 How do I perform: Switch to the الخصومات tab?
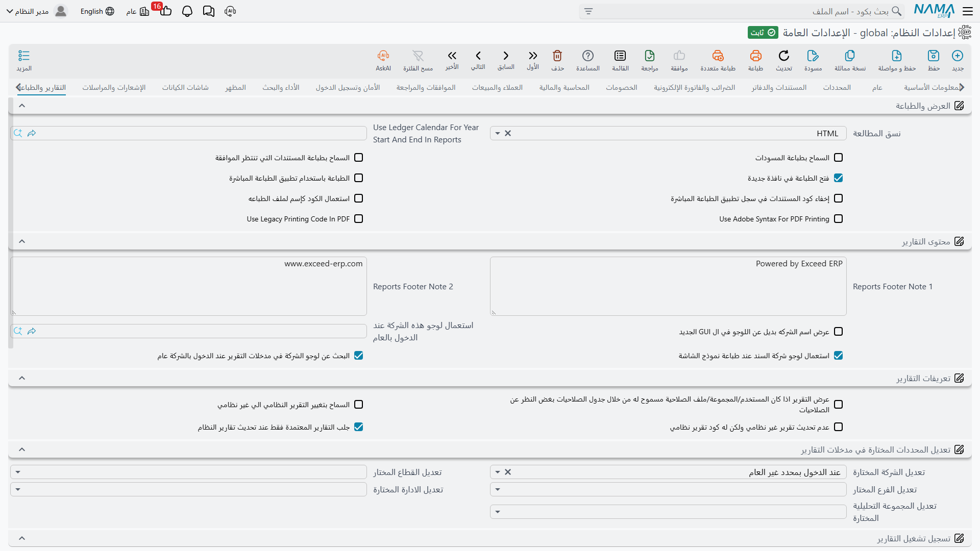pos(621,88)
